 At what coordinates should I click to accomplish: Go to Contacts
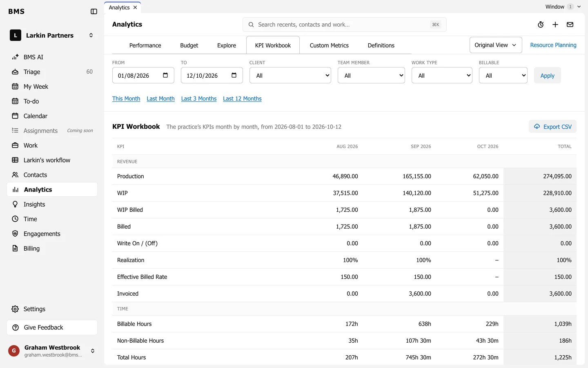pyautogui.click(x=52, y=175)
